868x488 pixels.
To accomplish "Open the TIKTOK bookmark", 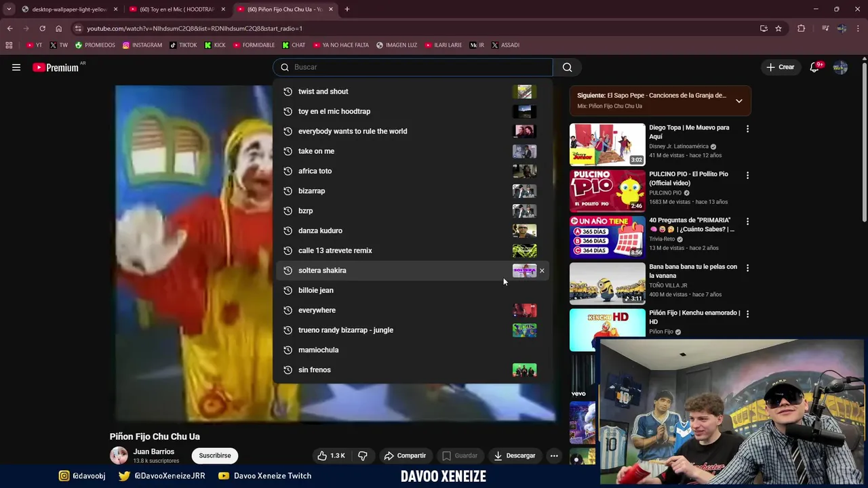I will [x=183, y=45].
